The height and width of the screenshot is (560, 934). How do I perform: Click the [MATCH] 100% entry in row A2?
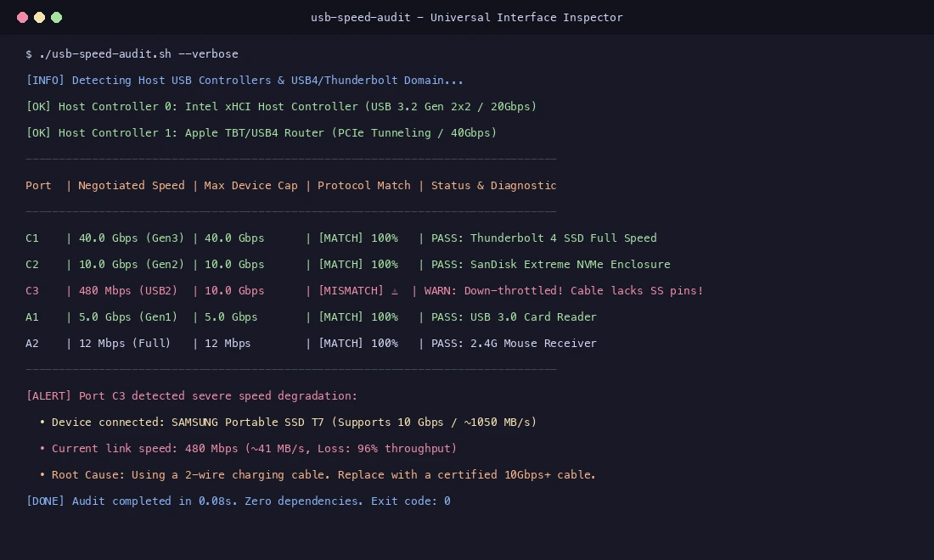[x=358, y=343]
